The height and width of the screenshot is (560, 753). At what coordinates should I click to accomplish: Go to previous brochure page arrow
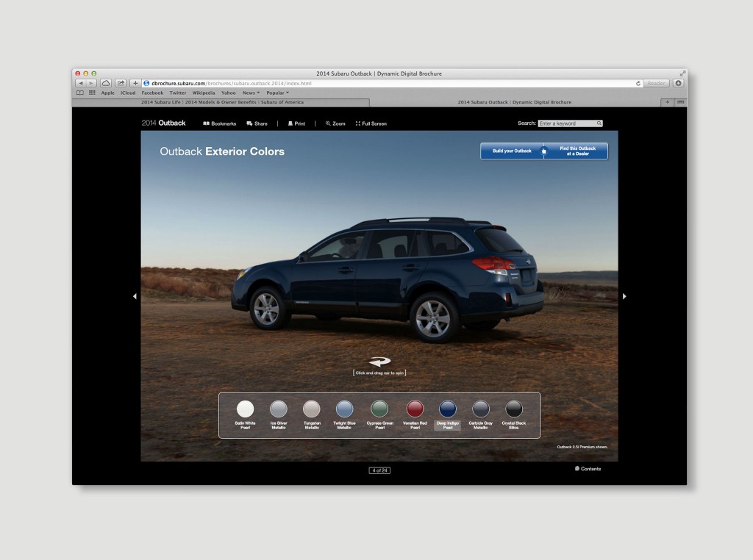pos(135,297)
